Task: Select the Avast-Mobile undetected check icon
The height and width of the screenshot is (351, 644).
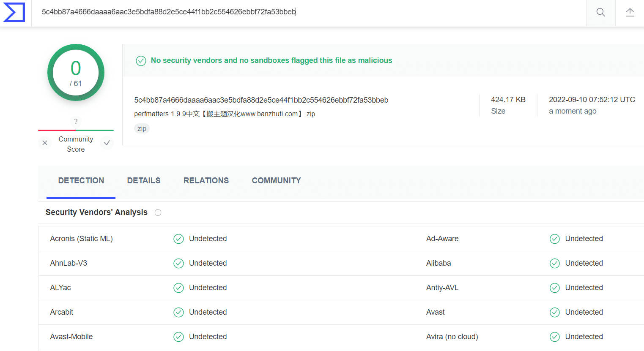Action: (x=178, y=337)
